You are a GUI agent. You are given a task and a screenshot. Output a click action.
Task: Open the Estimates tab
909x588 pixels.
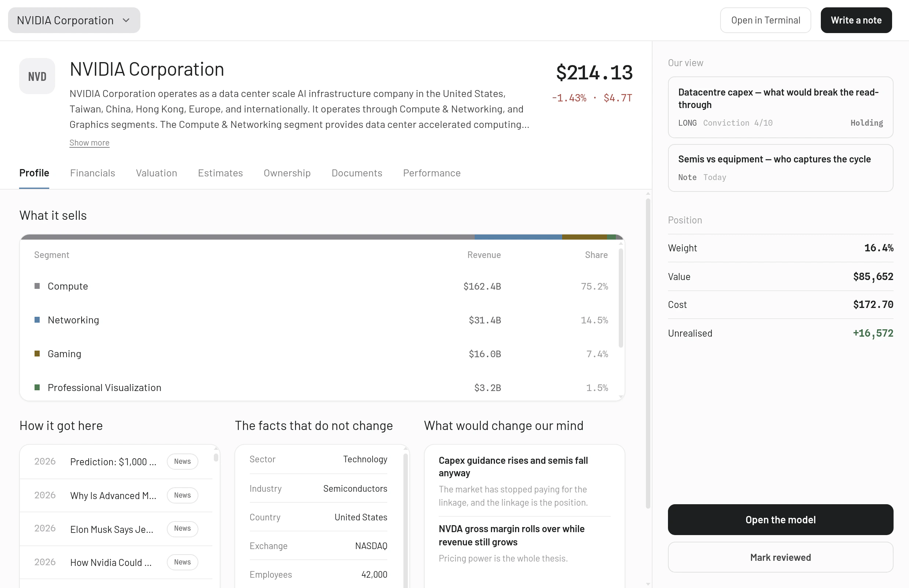(x=220, y=173)
